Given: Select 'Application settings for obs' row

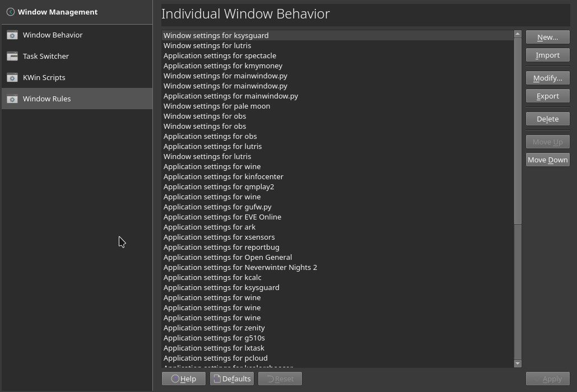Looking at the screenshot, I should tap(338, 137).
